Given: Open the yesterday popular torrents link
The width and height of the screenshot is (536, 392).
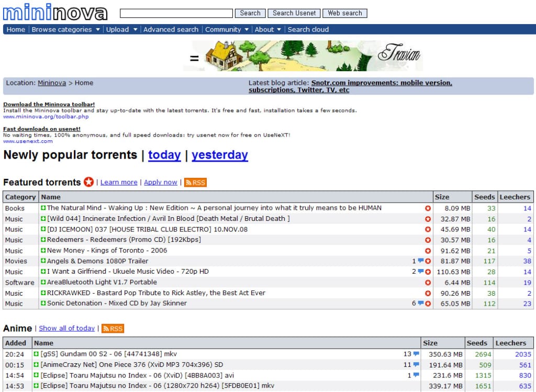Looking at the screenshot, I should pyautogui.click(x=220, y=155).
